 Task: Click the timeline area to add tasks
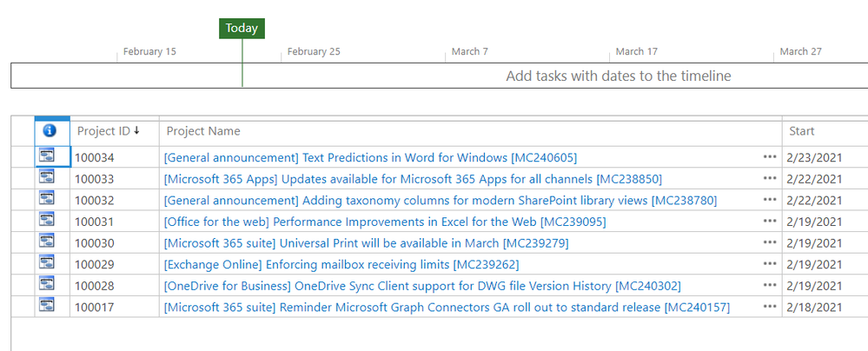point(618,76)
